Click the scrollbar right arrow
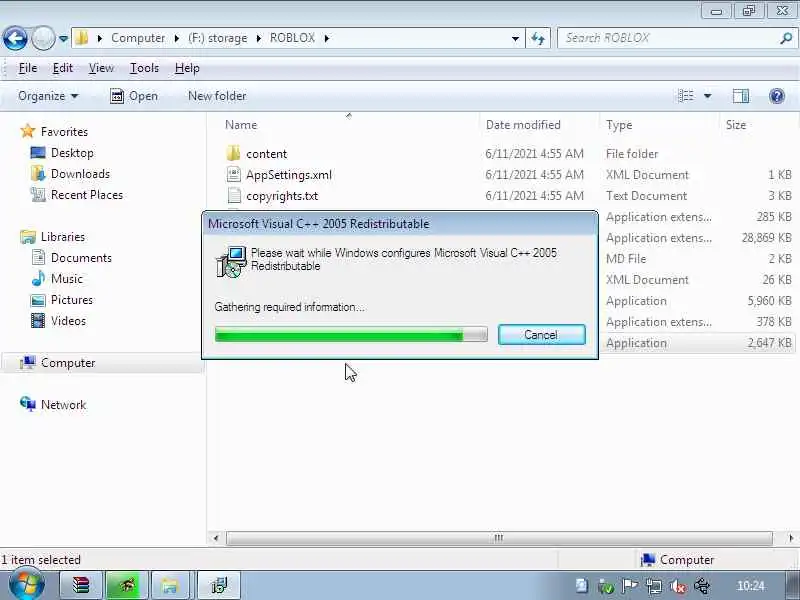Viewport: 800px width, 600px height. [790, 538]
